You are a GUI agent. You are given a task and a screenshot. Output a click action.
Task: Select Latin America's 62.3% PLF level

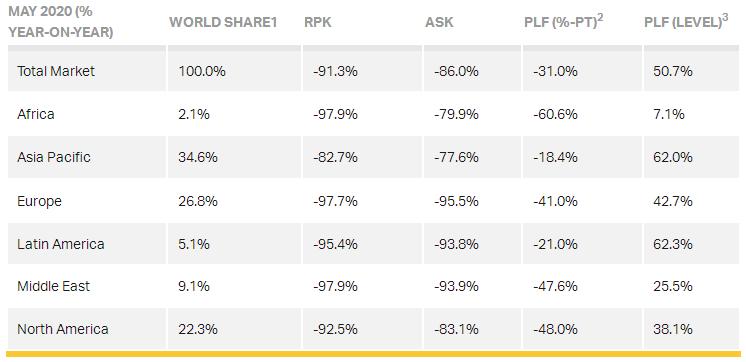(x=673, y=244)
